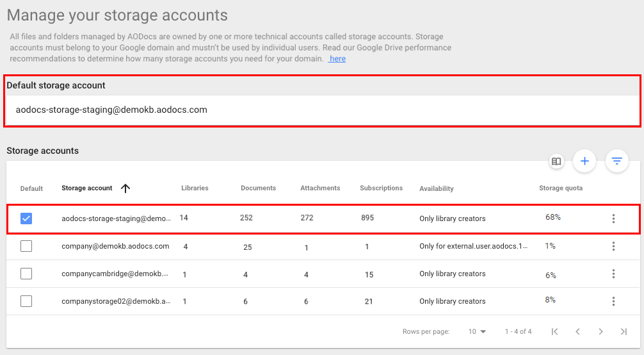This screenshot has width=644, height=355.
Task: Open the filter icon for storage accounts
Action: tap(616, 161)
